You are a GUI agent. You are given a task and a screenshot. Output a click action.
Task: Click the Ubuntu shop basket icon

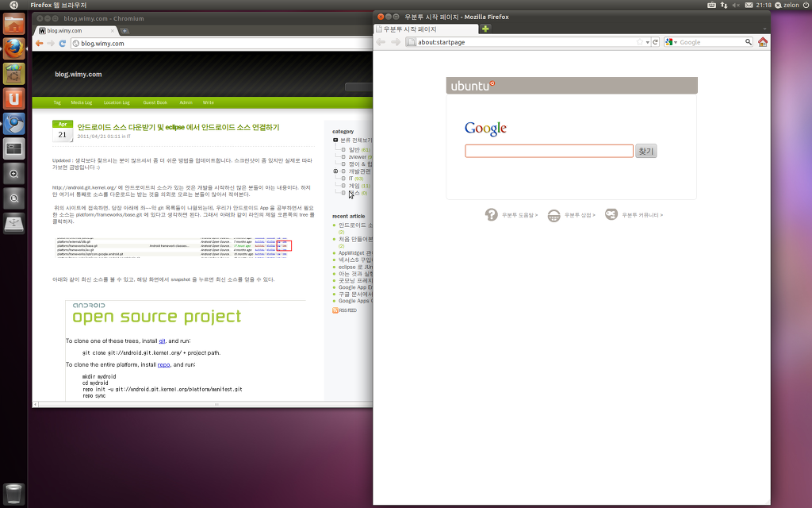554,215
